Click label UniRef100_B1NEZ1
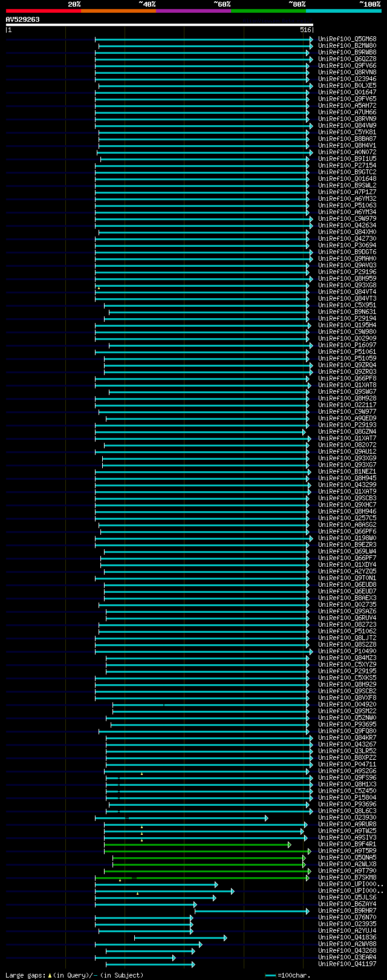Image resolution: width=387 pixels, height=980 pixels. (x=347, y=472)
